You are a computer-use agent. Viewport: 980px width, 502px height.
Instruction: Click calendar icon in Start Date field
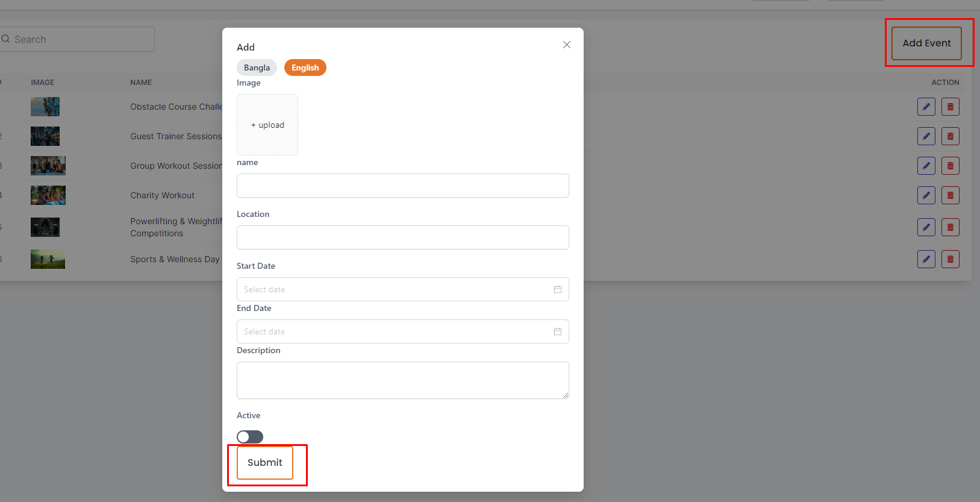coord(557,289)
